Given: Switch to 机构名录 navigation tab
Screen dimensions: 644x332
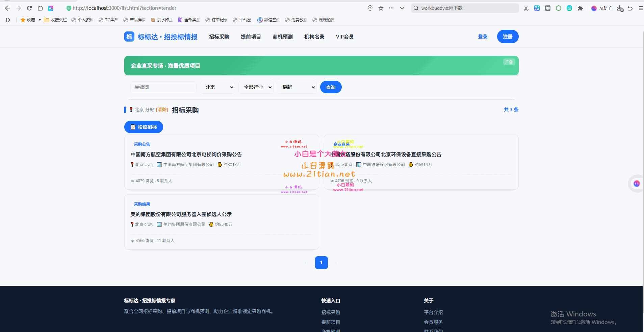Looking at the screenshot, I should click(x=314, y=37).
